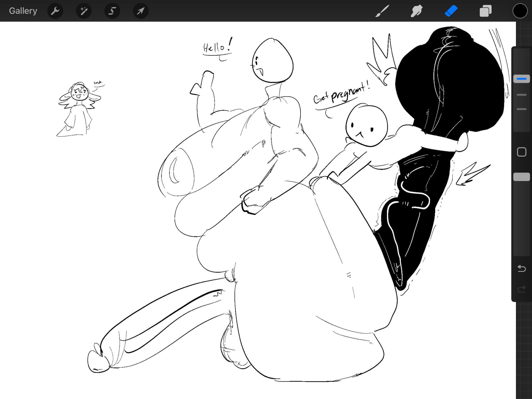The image size is (532, 399).
Task: Open the black color swatch picker
Action: (x=520, y=11)
